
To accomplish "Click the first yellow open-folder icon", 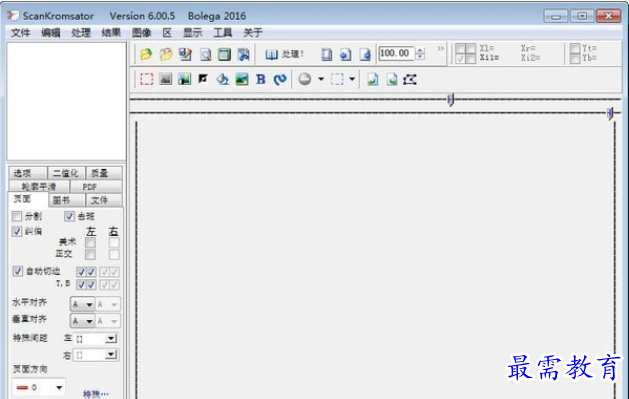I will coord(146,54).
